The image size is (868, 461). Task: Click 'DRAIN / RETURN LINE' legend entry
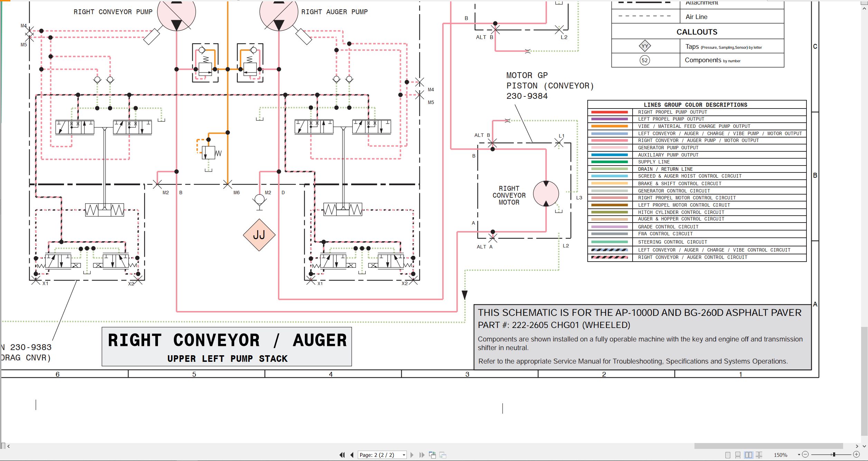coord(665,169)
